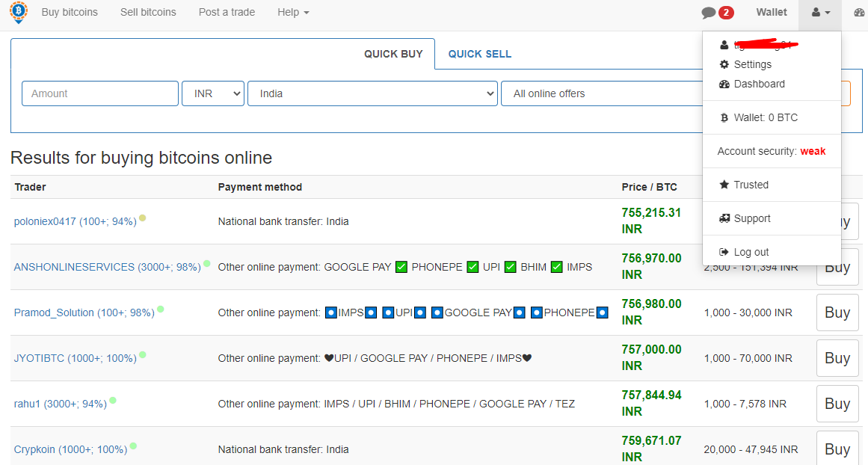Click the limits 20,000 - 47,945 INR
This screenshot has width=868, height=465.
(x=751, y=449)
